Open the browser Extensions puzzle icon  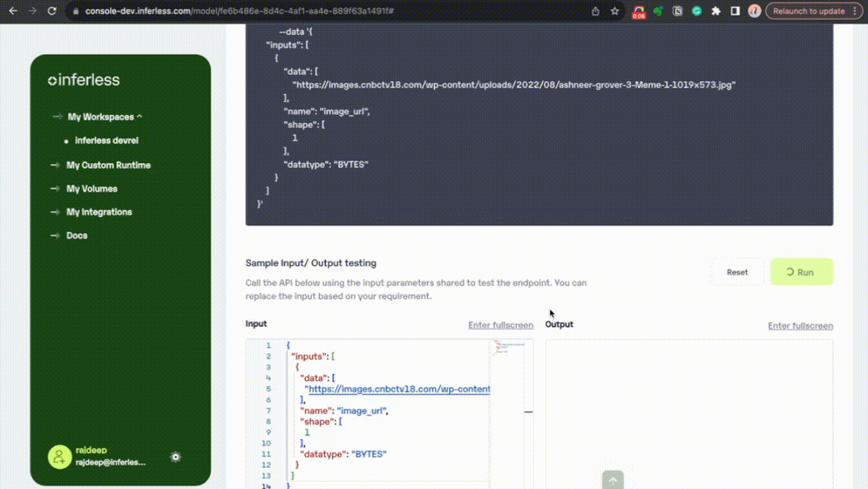pos(716,11)
